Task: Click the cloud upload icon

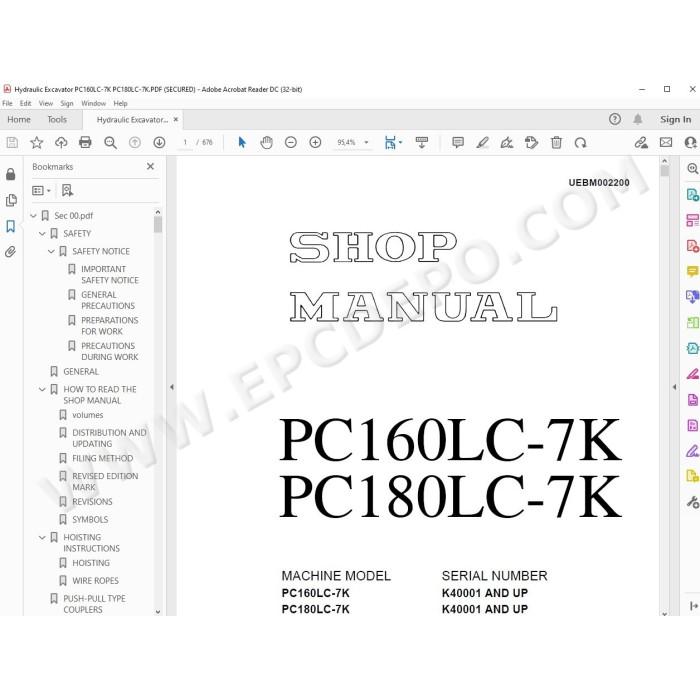Action: click(61, 142)
